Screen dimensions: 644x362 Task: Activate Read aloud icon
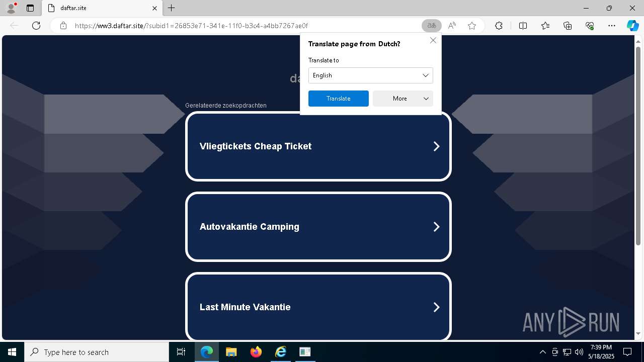pyautogui.click(x=452, y=26)
